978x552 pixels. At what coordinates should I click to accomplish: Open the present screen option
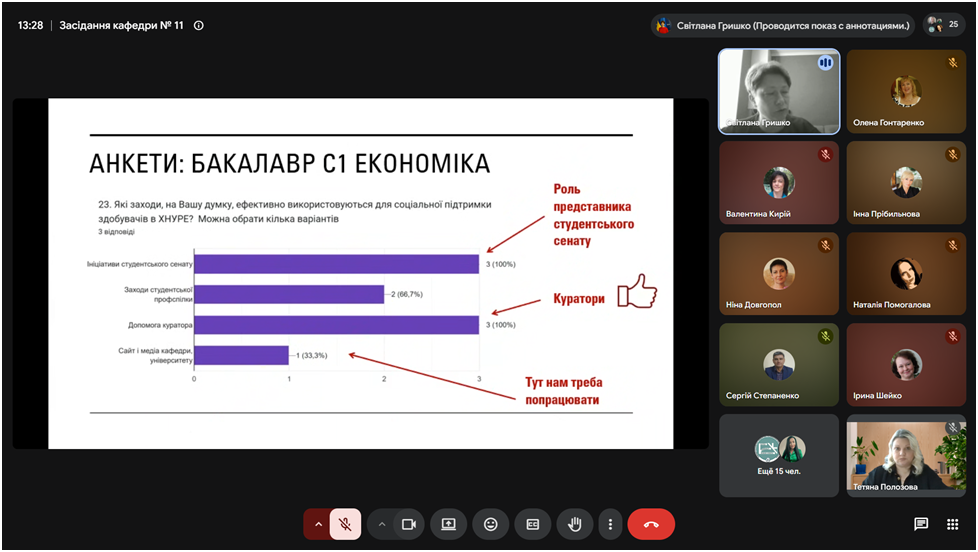coord(448,524)
